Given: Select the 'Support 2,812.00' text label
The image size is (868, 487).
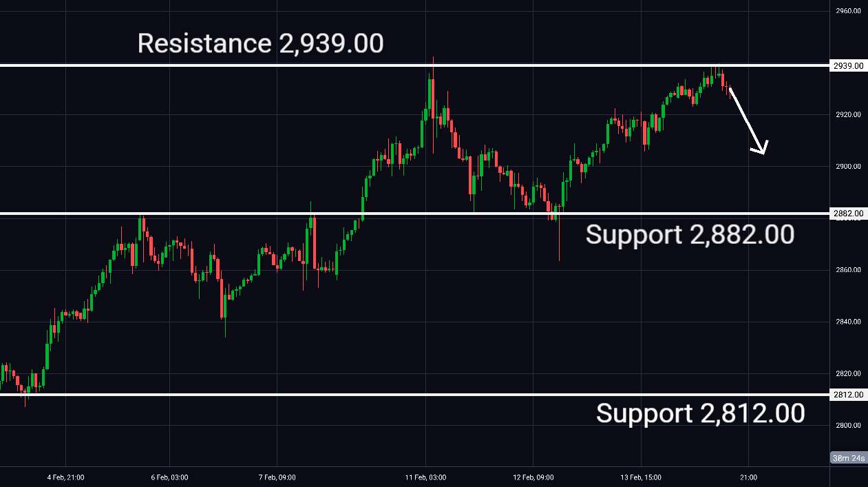Looking at the screenshot, I should [x=700, y=413].
